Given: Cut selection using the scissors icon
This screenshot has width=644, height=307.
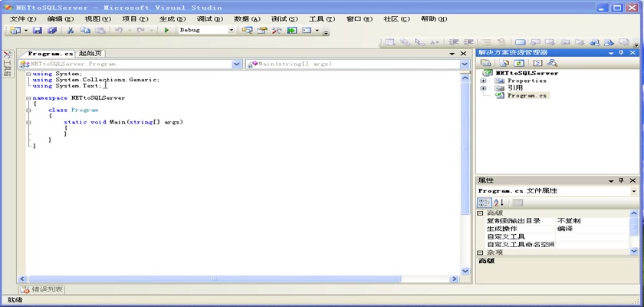Looking at the screenshot, I should click(x=71, y=30).
